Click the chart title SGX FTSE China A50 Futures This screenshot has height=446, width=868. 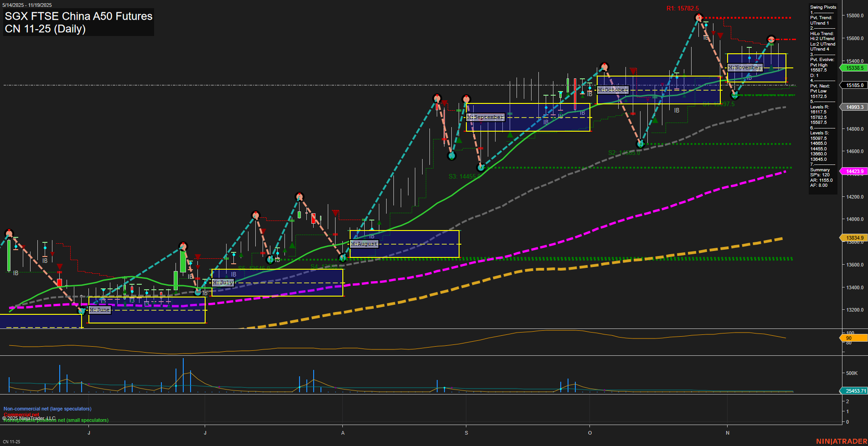pos(78,16)
